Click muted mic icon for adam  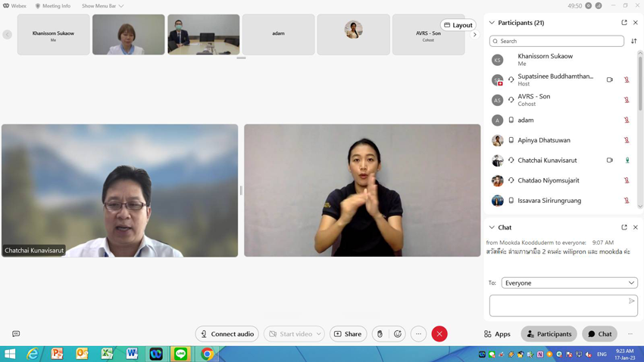[627, 120]
